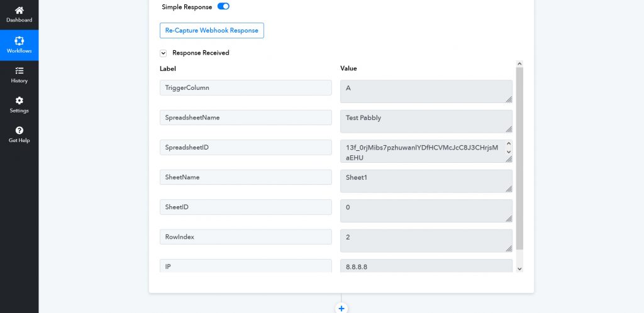This screenshot has height=313, width=644.
Task: Open the Dashboard home icon
Action: point(19,11)
